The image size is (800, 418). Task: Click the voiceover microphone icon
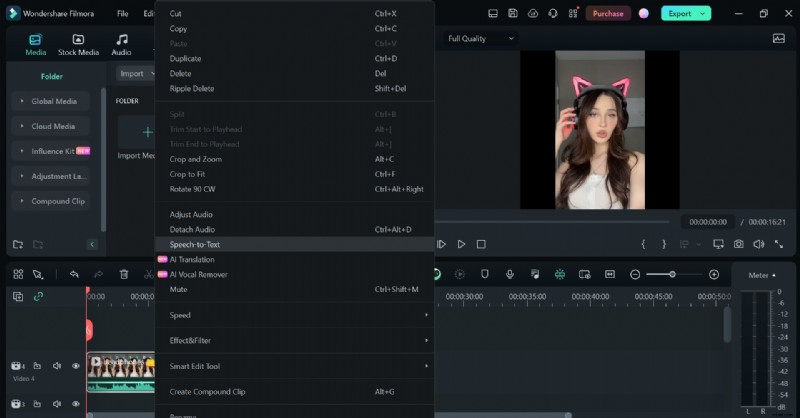tap(510, 275)
